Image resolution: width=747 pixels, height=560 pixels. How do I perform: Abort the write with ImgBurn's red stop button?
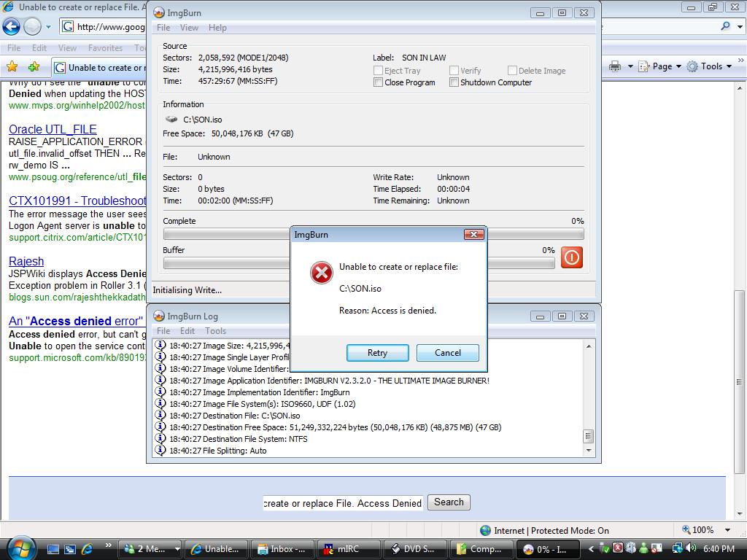572,257
